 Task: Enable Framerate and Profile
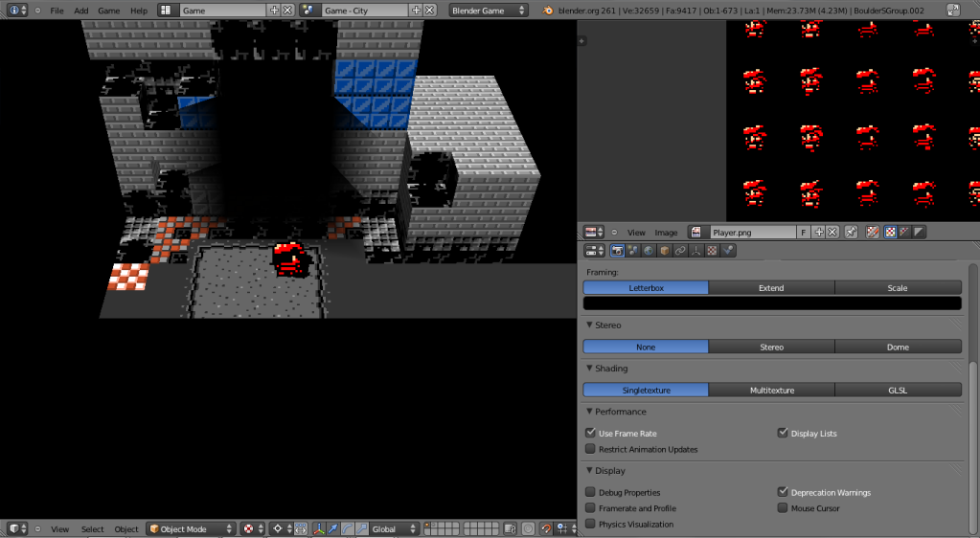pos(591,508)
